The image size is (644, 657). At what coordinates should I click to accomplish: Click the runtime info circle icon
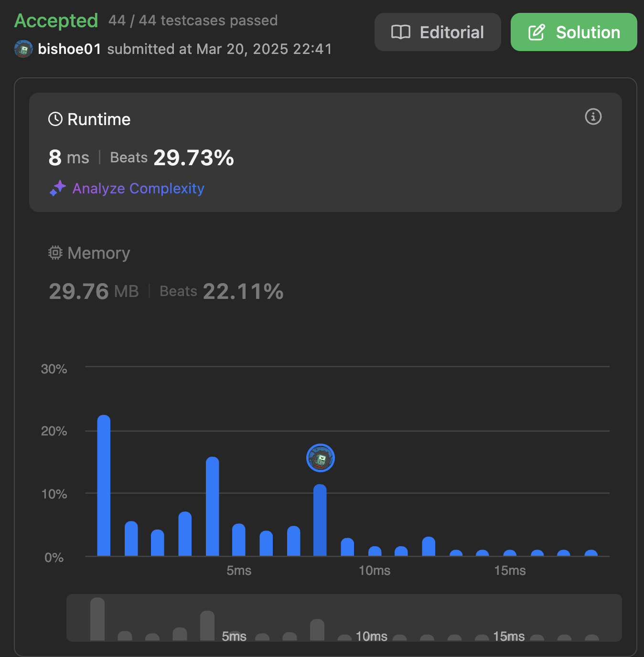point(593,117)
